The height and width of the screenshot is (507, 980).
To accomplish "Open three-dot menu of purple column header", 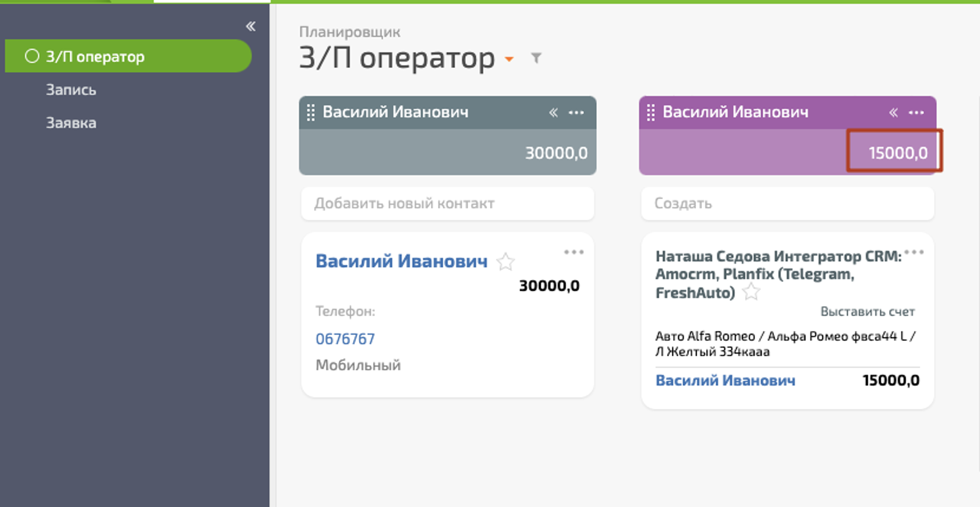I will (916, 112).
